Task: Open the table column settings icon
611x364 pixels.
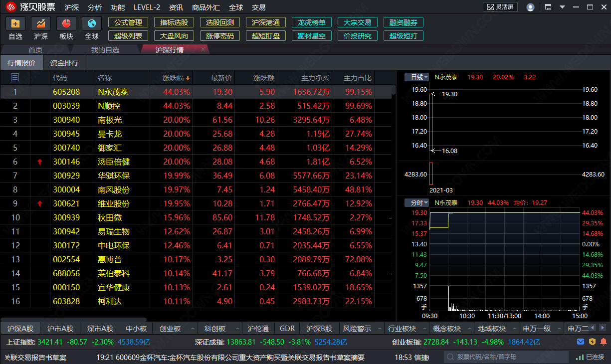Action: coord(15,77)
